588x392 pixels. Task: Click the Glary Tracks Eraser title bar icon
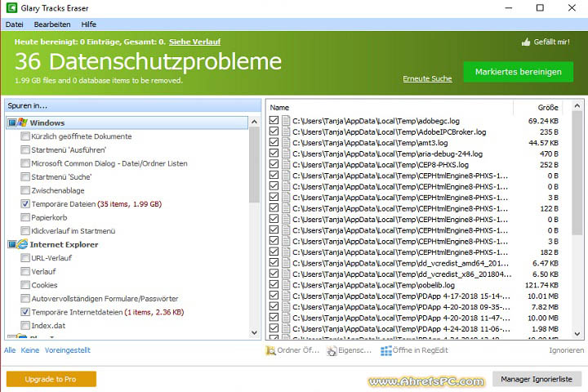point(10,7)
